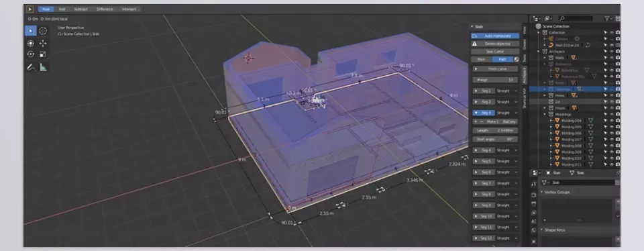Click the From curve button

[495, 69]
